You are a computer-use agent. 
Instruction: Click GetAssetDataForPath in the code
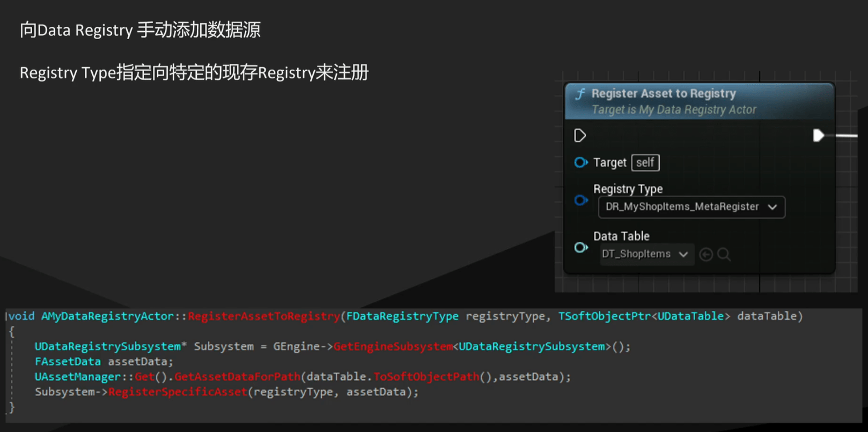[237, 377]
